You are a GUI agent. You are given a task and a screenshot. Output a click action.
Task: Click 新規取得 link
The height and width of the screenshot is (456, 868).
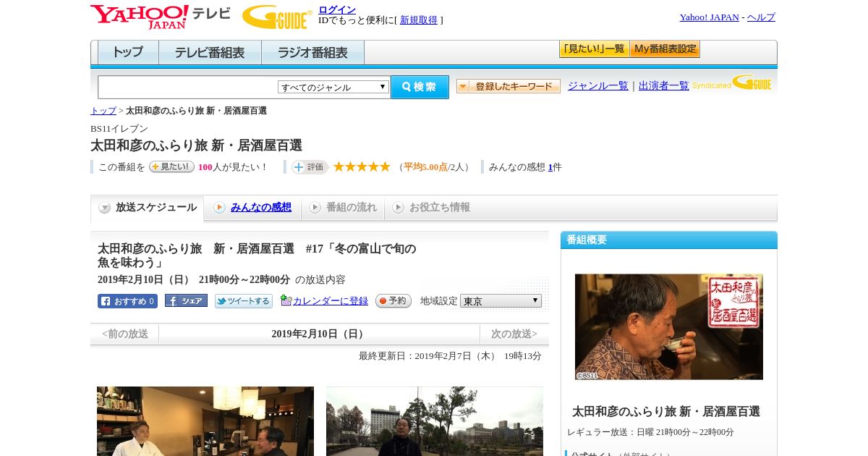[419, 20]
